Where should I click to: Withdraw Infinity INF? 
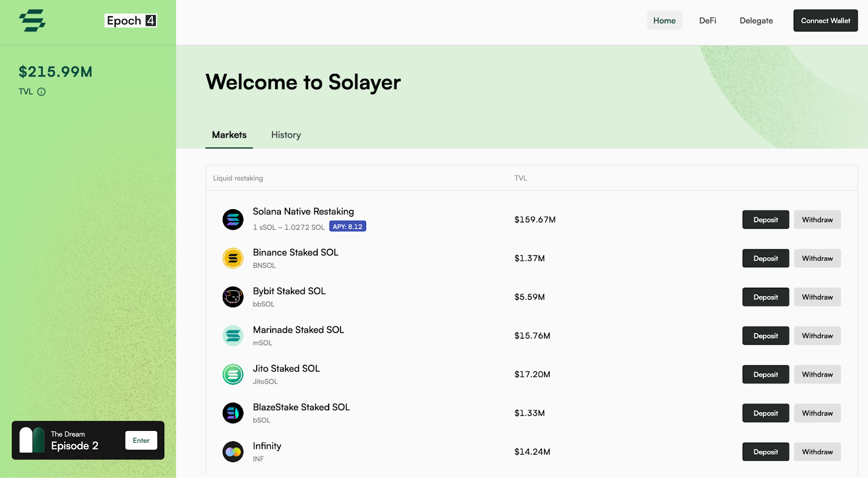pyautogui.click(x=818, y=452)
